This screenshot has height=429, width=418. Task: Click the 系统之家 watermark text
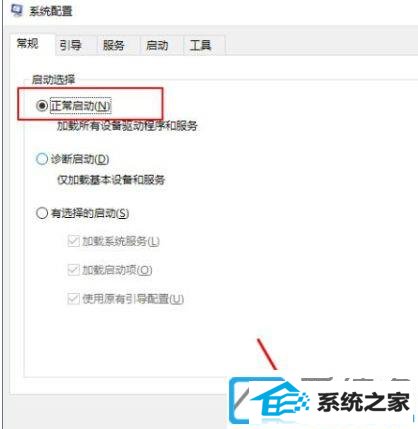point(363,402)
